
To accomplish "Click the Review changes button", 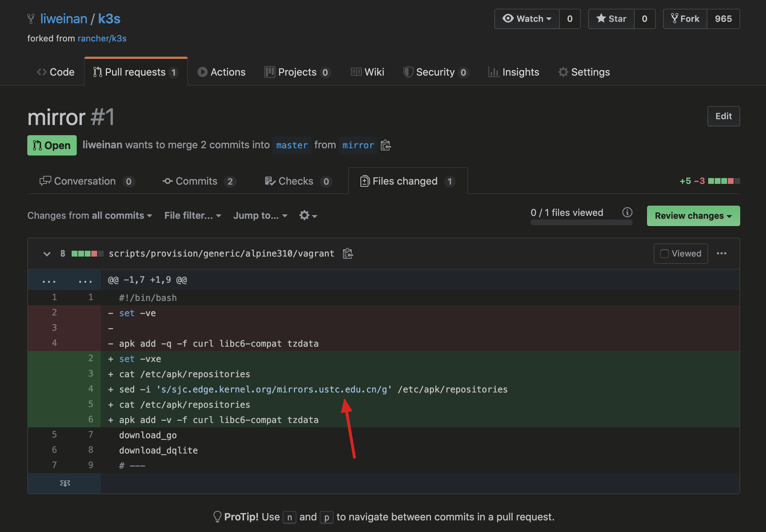I will coord(693,216).
